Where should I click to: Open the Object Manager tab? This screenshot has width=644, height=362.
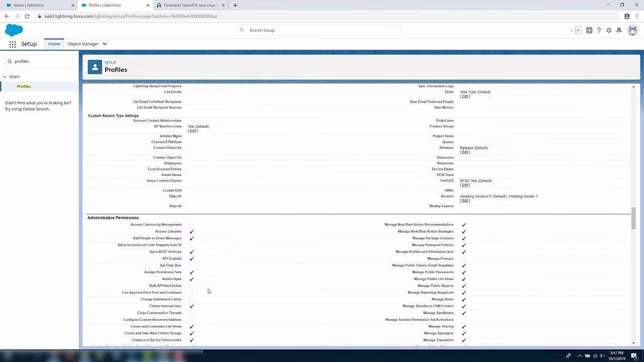pos(83,44)
